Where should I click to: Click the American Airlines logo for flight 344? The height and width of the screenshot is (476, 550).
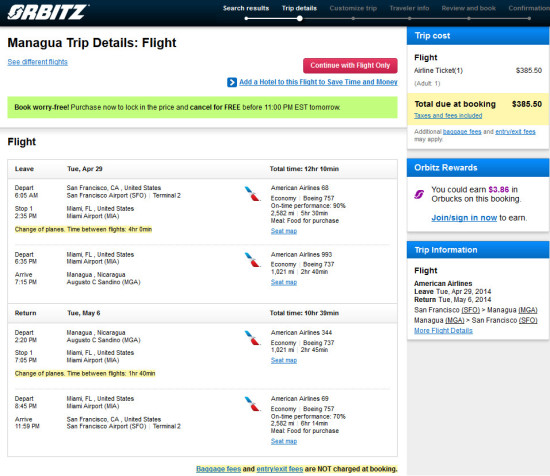point(252,338)
